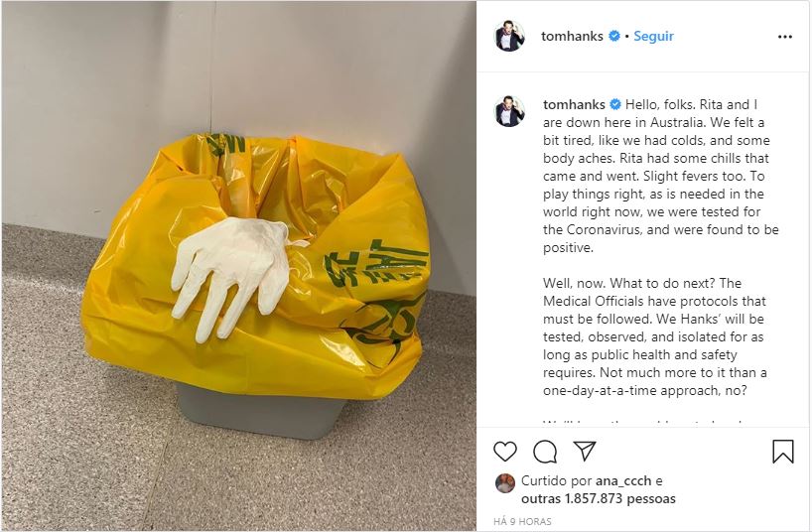Click the HÁ 9 HORAS timestamp
Image resolution: width=812 pixels, height=532 pixels.
[x=522, y=522]
